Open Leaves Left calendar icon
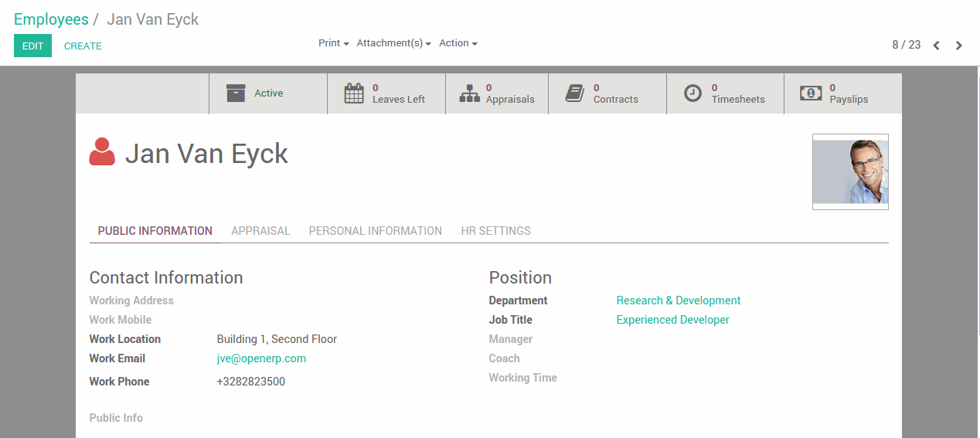The image size is (980, 438). pyautogui.click(x=354, y=93)
